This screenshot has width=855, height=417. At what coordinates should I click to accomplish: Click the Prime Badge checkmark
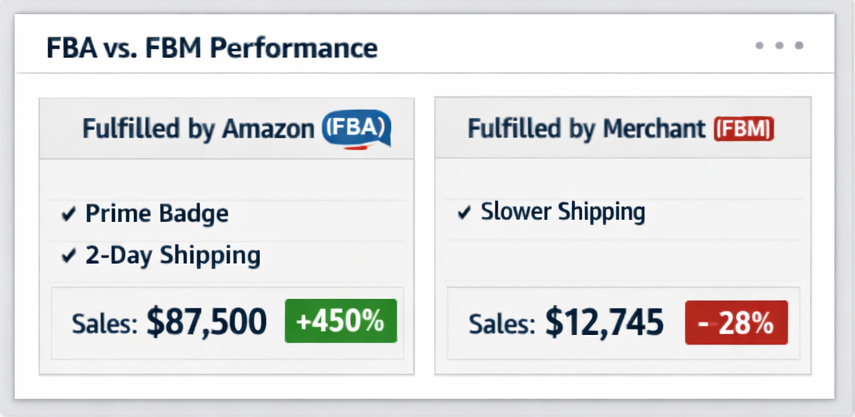coord(68,214)
